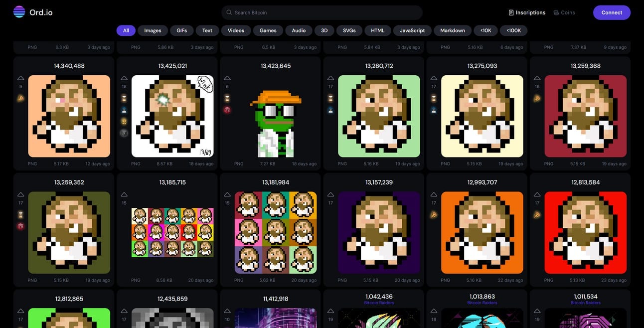Click pizza badge on inscription 12,993,707

coord(434,215)
